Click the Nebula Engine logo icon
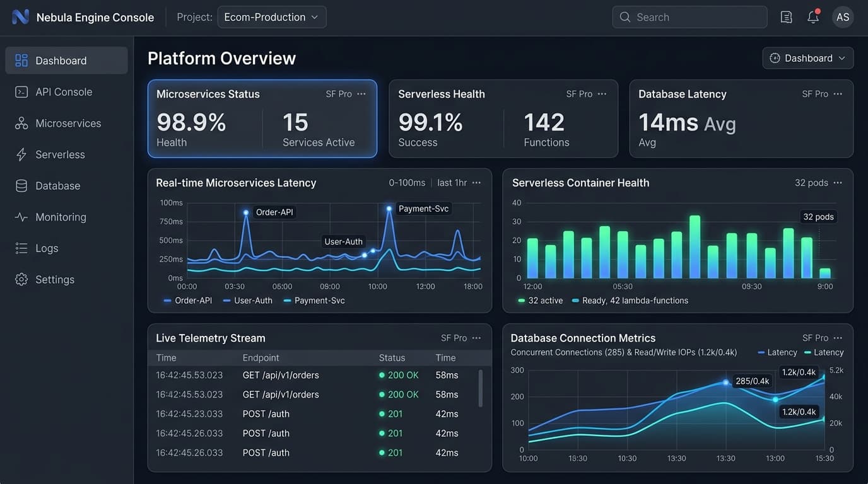The width and height of the screenshot is (868, 484). 20,17
